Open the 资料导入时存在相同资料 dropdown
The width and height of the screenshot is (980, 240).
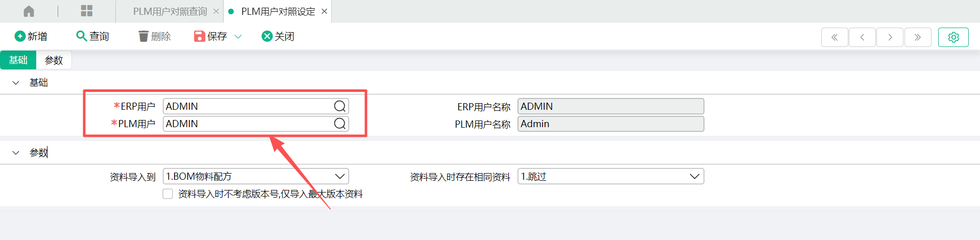coord(611,176)
